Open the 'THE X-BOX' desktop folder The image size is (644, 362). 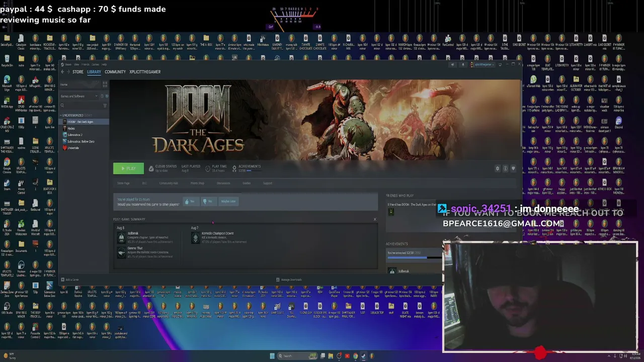click(206, 41)
